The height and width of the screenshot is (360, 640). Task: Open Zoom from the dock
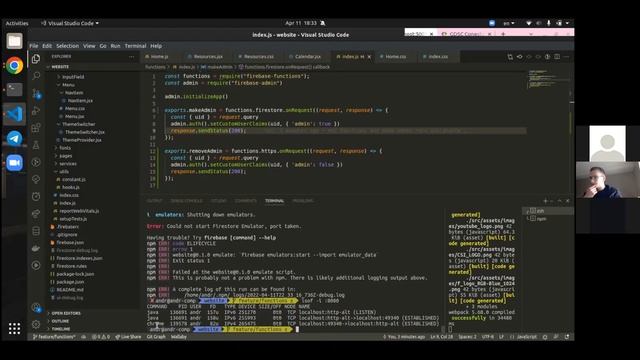14,163
